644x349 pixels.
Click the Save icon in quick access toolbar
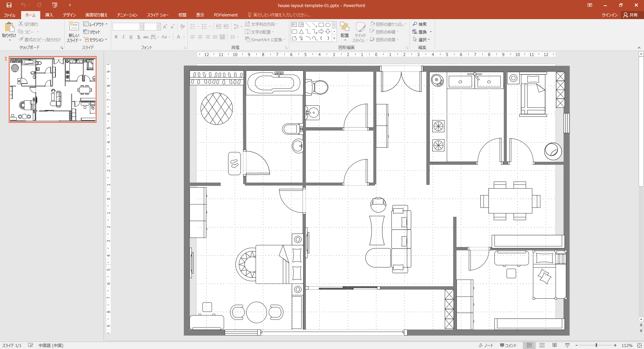(9, 5)
